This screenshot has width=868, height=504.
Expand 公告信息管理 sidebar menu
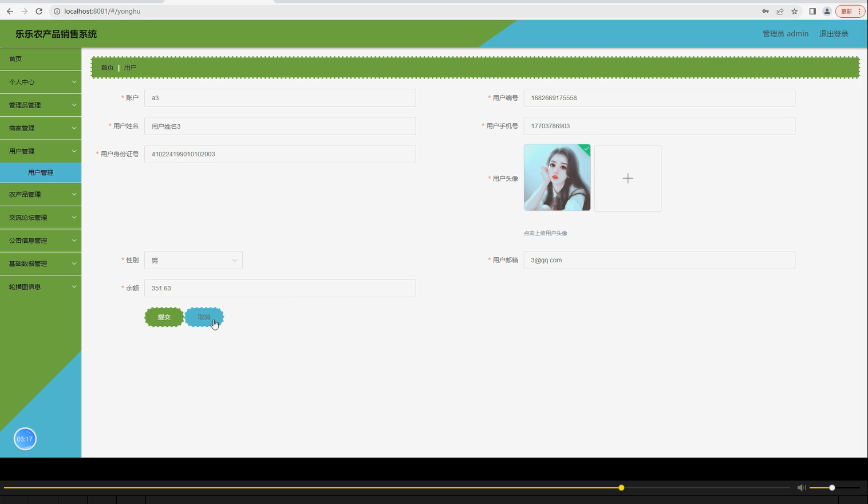click(41, 241)
